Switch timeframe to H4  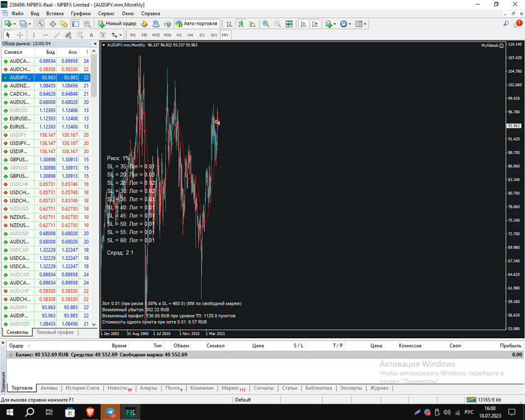(x=190, y=35)
